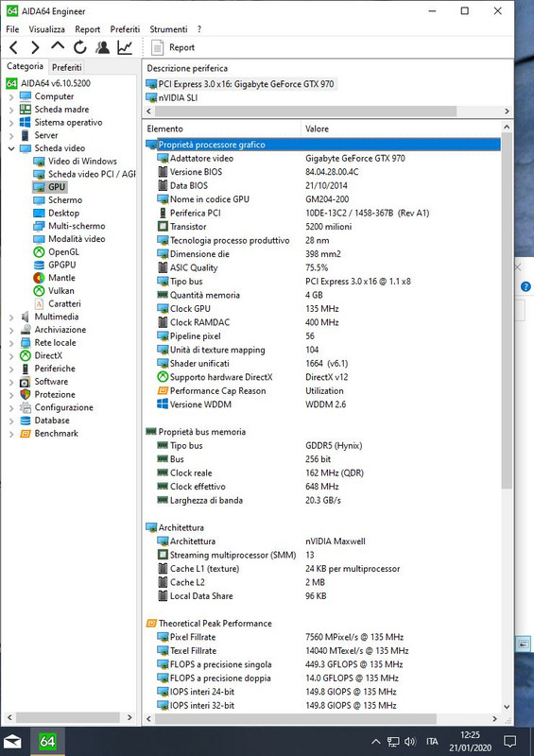
Task: Open the Strumenti menu
Action: (x=168, y=29)
